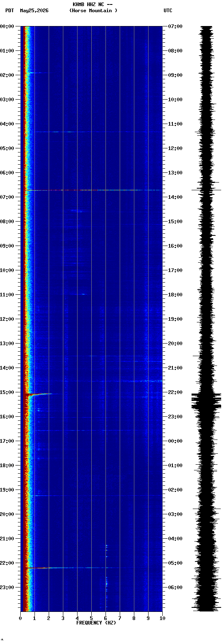Viewport: 224px width, 644px height.
Task: Select the 13:00 label on the UTC axis
Action: coord(175,173)
